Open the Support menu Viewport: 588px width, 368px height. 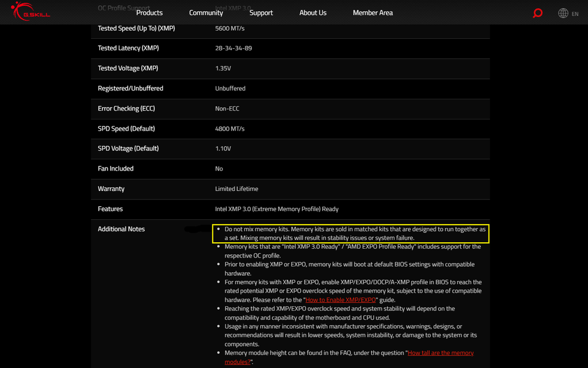coord(261,13)
